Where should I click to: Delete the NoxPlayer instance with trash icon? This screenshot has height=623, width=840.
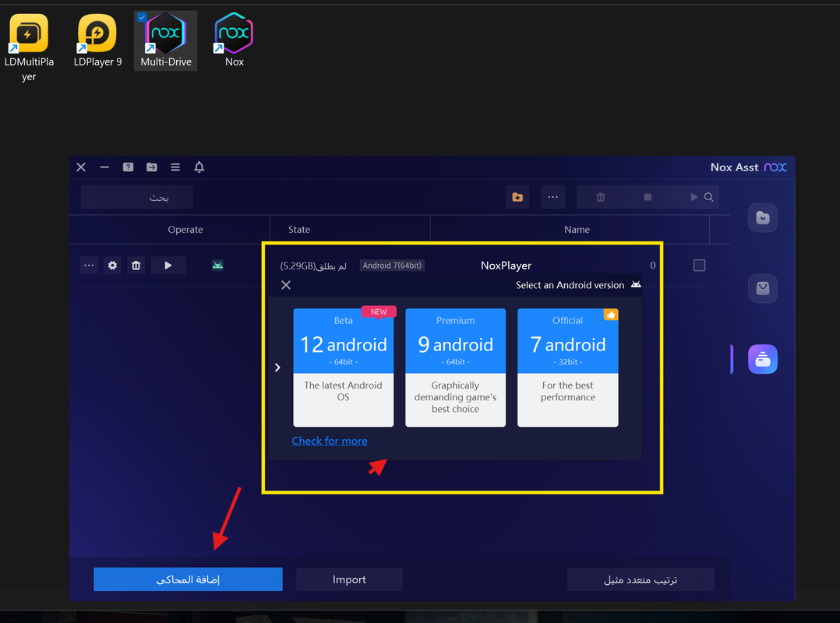coord(136,266)
